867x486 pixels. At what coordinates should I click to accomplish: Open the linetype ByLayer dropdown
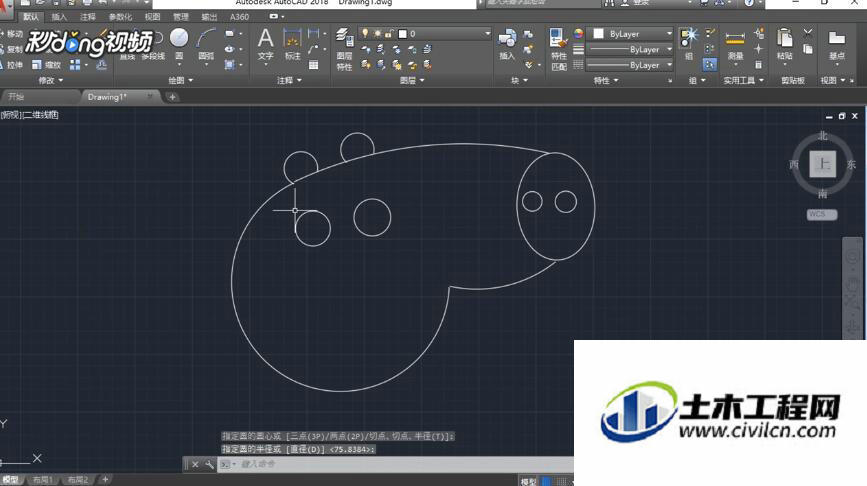(x=630, y=65)
